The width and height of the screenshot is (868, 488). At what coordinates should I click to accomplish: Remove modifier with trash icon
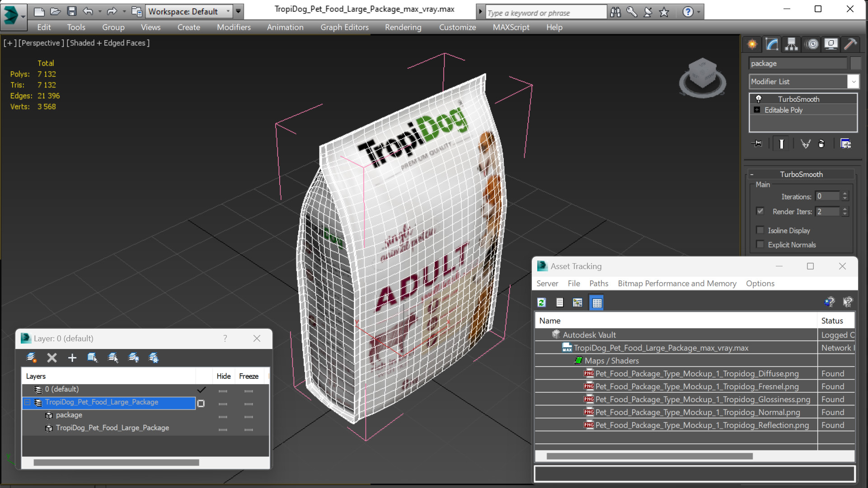click(821, 144)
